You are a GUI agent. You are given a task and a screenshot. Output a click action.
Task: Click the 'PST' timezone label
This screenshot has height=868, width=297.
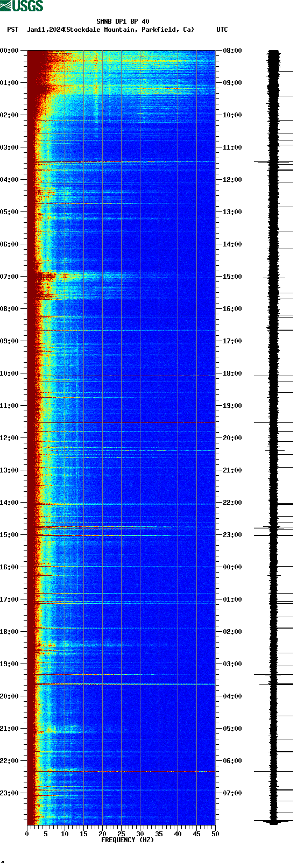(13, 30)
